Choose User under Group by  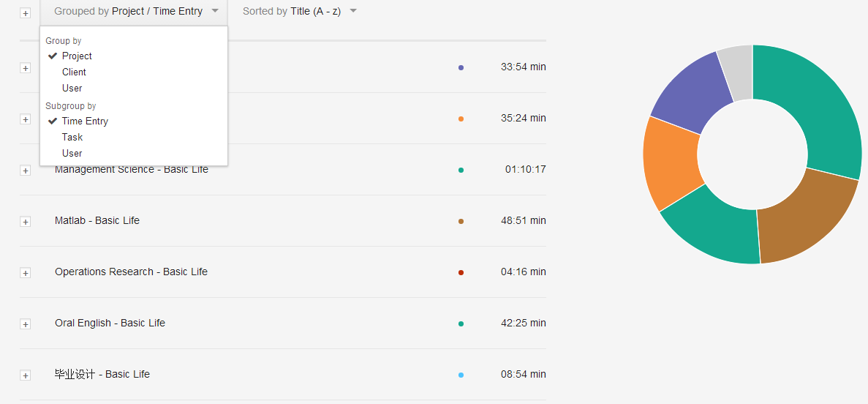click(72, 88)
